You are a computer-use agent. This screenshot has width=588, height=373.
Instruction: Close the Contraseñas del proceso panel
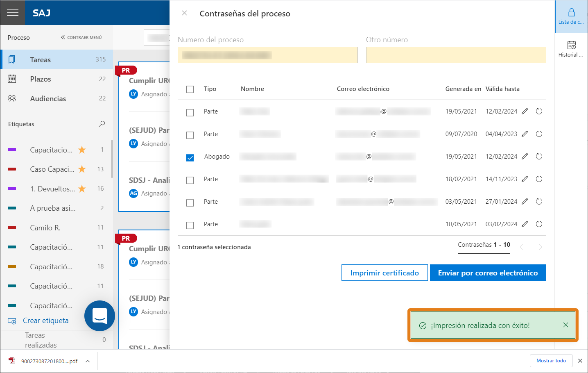tap(185, 13)
